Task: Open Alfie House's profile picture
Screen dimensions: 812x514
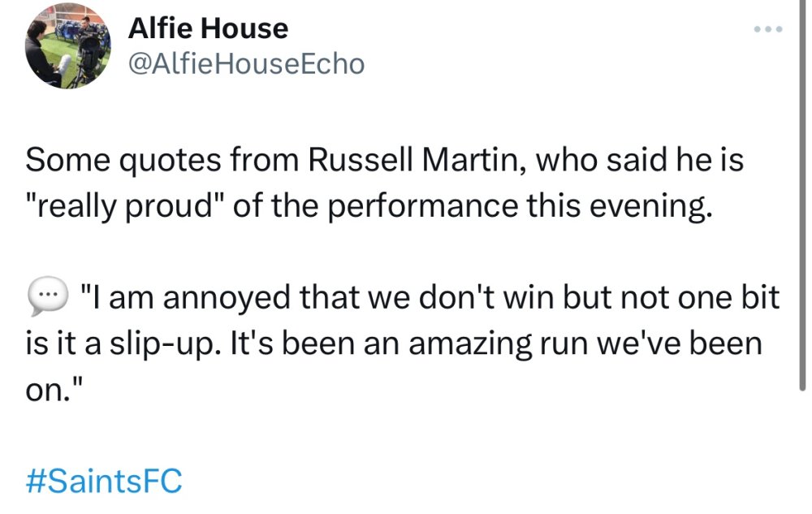Action: coord(67,46)
